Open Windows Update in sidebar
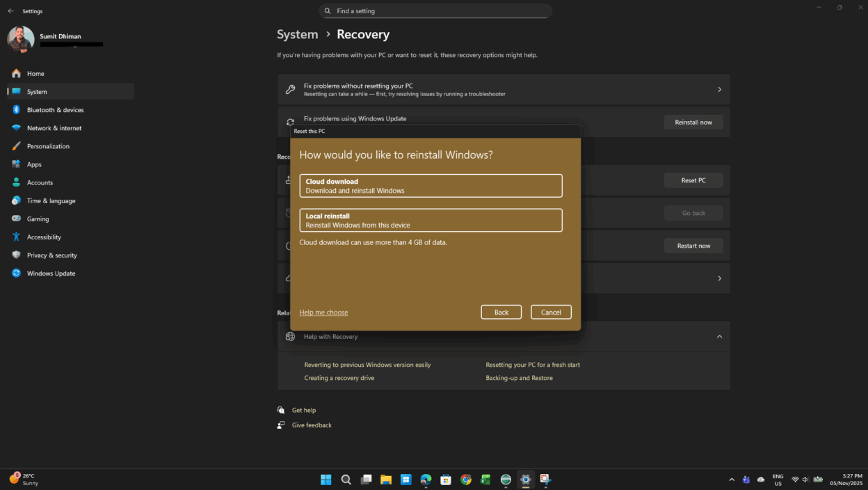Screen dimensions: 868x490 pos(70,273)
